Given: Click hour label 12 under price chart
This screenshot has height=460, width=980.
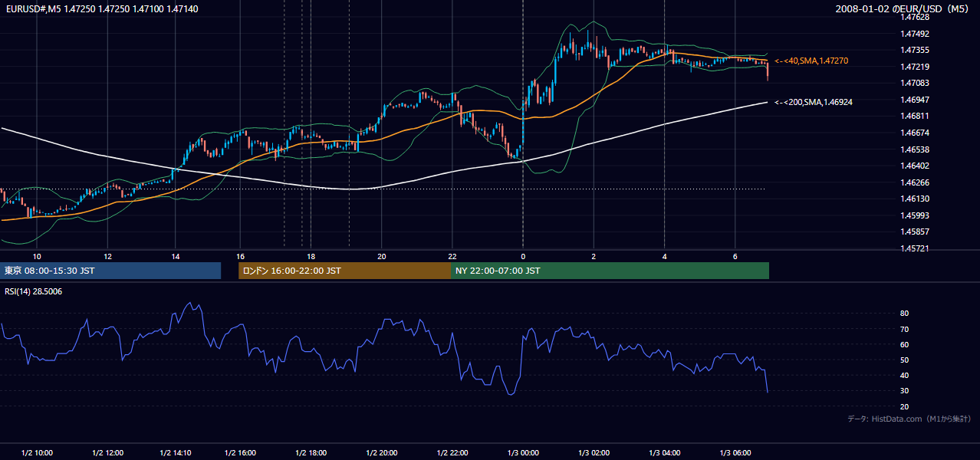Looking at the screenshot, I should coord(107,256).
